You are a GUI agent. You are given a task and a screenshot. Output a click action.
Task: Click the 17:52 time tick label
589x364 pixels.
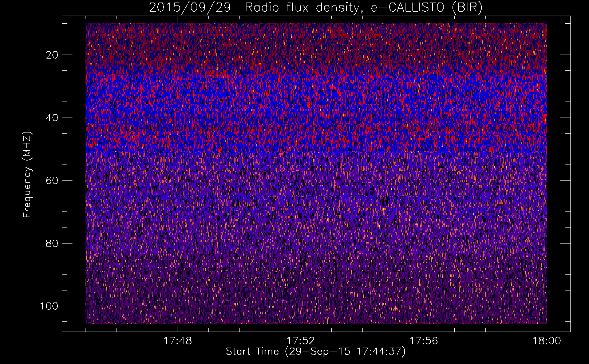(301, 341)
